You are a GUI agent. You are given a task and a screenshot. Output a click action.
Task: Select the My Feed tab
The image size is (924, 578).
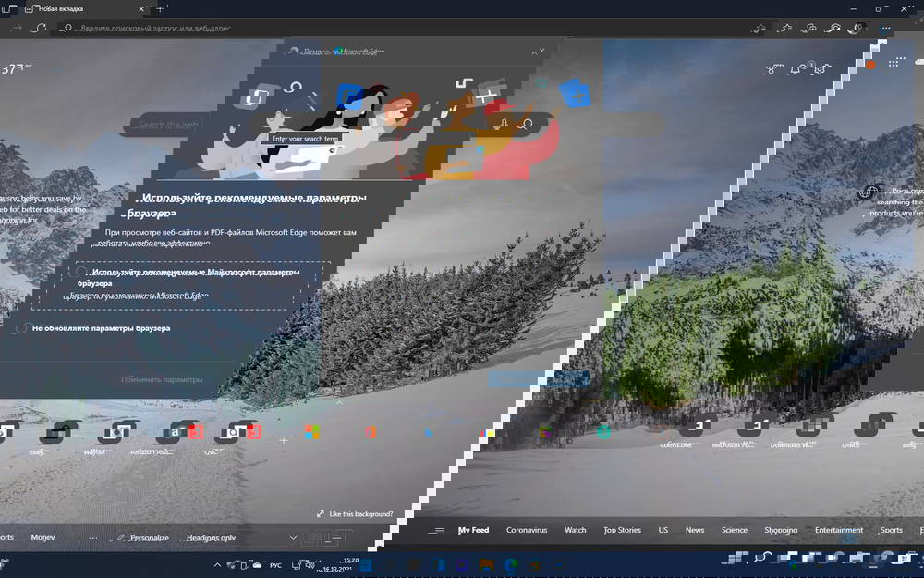(x=474, y=530)
